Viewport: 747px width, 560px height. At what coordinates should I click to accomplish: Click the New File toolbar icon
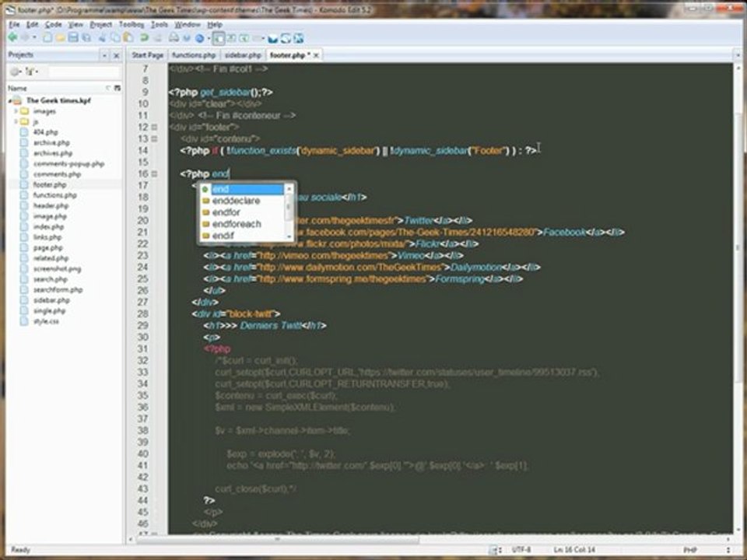click(47, 37)
